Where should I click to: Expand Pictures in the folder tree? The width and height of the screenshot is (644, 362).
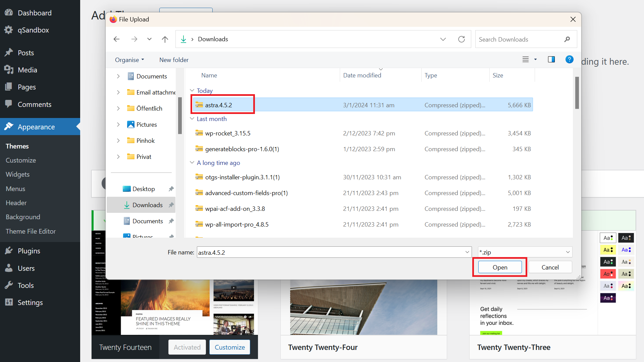click(x=118, y=124)
